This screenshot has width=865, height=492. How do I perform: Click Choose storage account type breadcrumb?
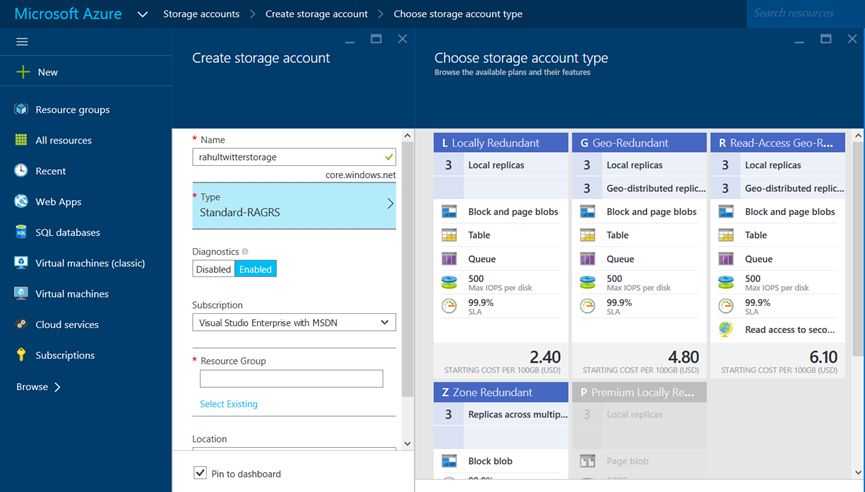(458, 14)
